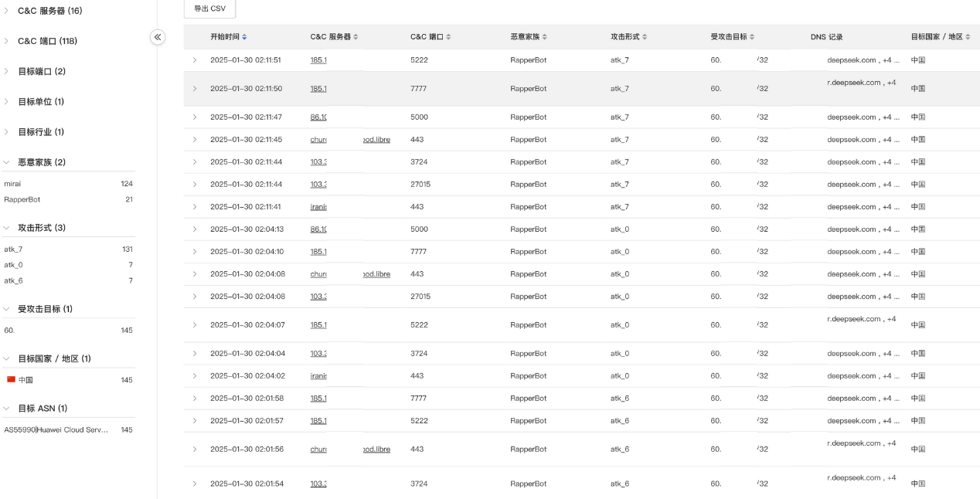Click the 导出 CSV button
Image resolution: width=980 pixels, height=499 pixels.
tap(209, 8)
